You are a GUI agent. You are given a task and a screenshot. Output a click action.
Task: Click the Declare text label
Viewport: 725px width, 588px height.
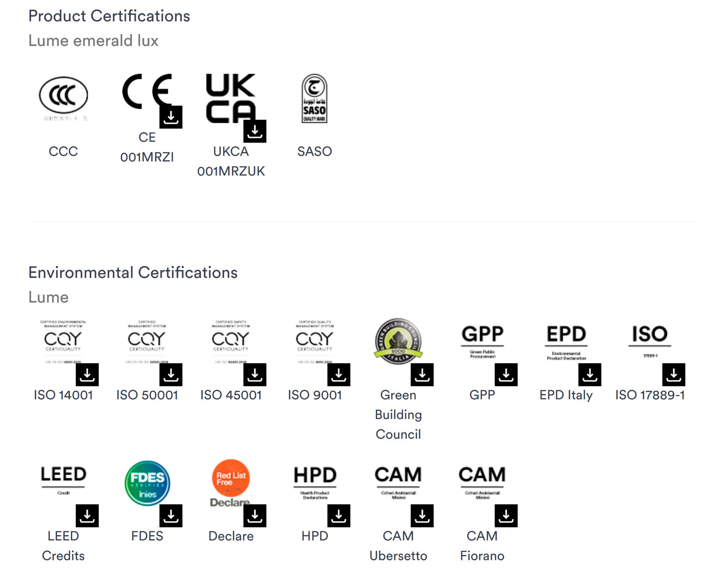231,536
